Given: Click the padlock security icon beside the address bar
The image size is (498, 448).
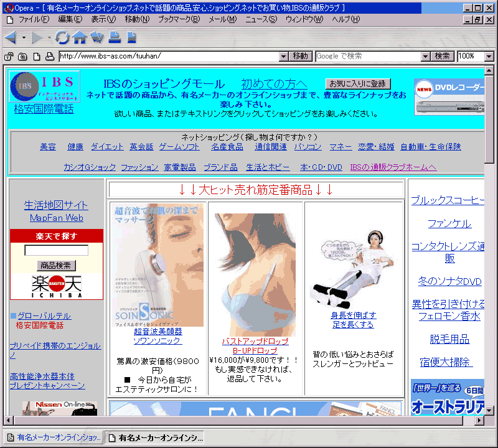Looking at the screenshot, I should pyautogui.click(x=9, y=57).
